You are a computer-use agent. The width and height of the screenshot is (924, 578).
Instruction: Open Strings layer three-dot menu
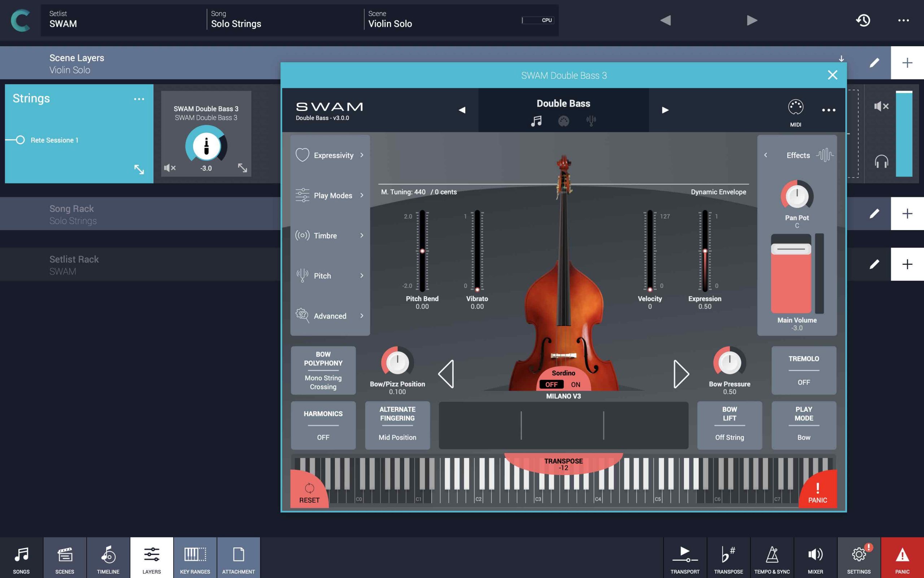tap(139, 99)
